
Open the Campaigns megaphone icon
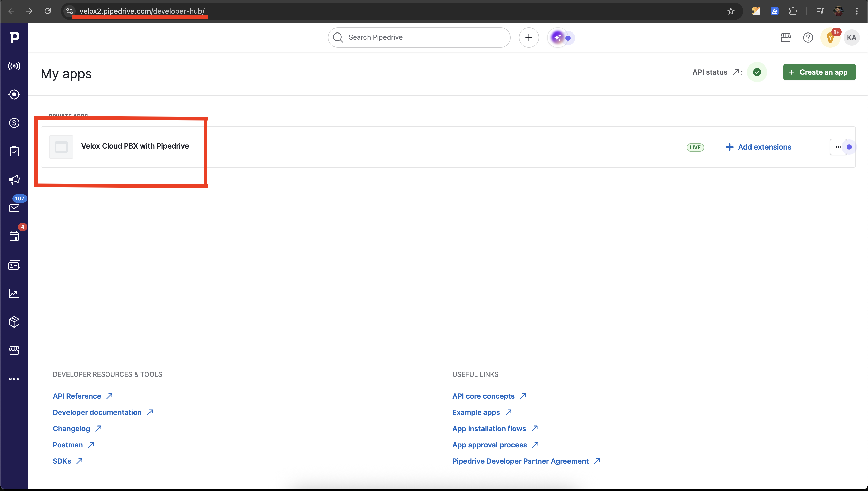coord(14,180)
